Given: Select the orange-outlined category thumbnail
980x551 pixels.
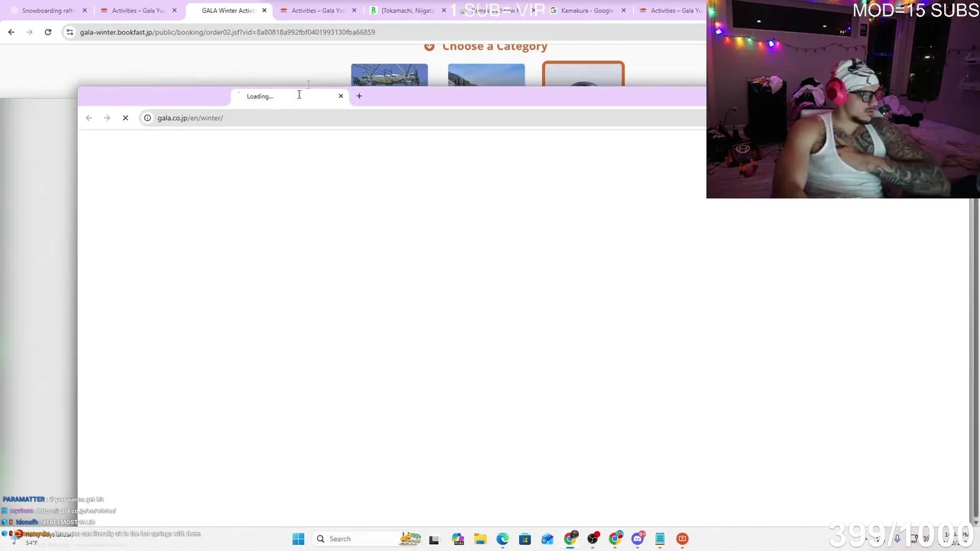Looking at the screenshot, I should (x=583, y=73).
